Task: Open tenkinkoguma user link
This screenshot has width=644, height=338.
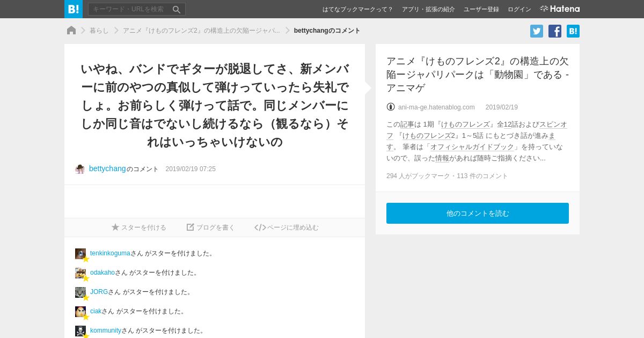Action: click(110, 253)
